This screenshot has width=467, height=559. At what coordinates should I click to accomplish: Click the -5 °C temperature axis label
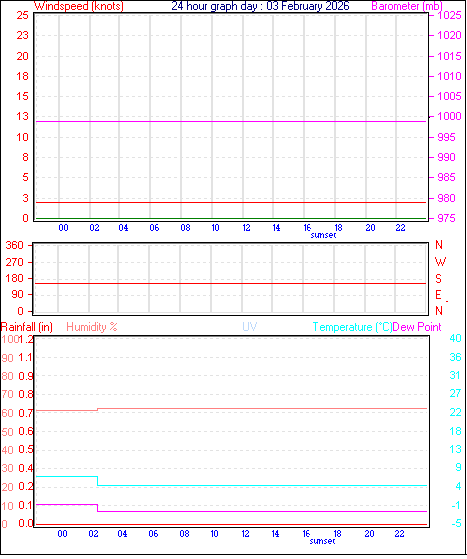[456, 523]
